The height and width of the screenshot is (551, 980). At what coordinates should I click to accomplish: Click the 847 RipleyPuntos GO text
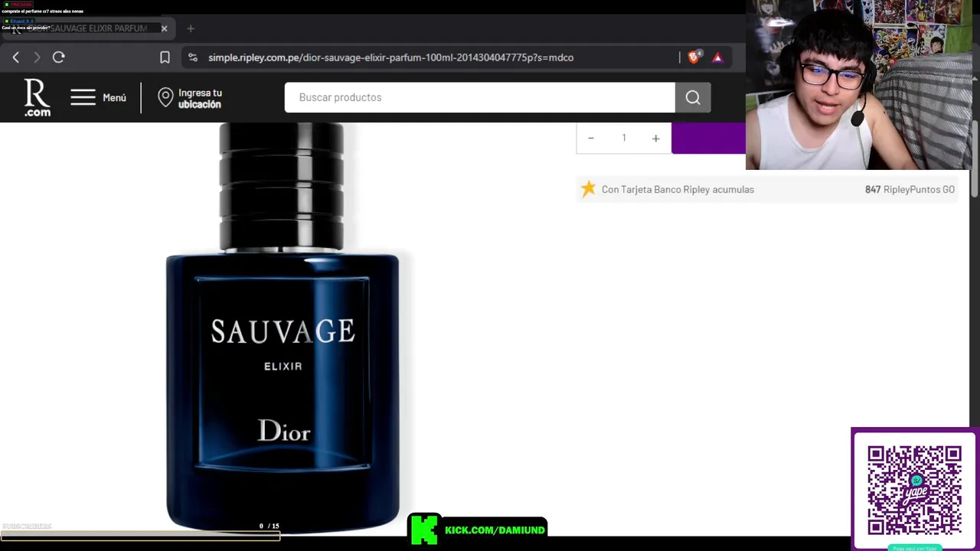tap(910, 189)
